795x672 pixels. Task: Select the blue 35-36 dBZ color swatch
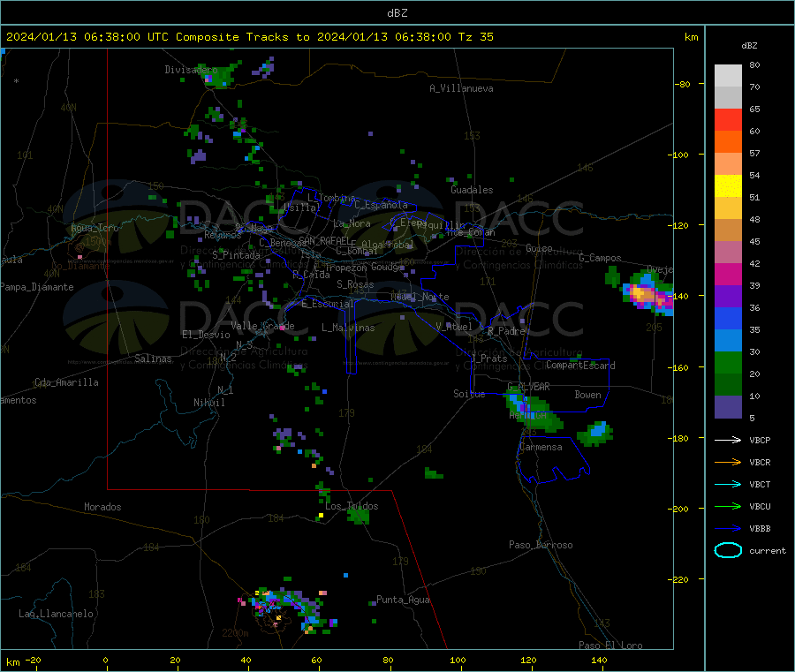click(728, 318)
